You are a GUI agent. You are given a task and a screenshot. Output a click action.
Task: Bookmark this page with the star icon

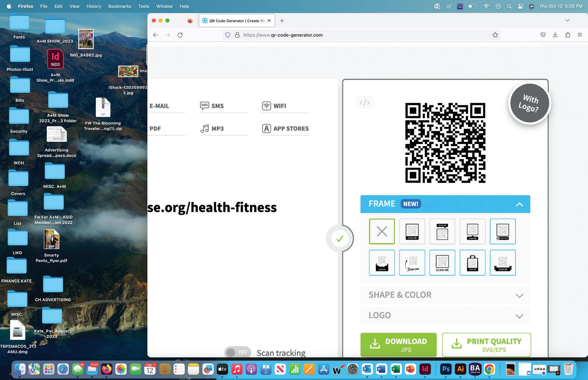[x=495, y=35]
